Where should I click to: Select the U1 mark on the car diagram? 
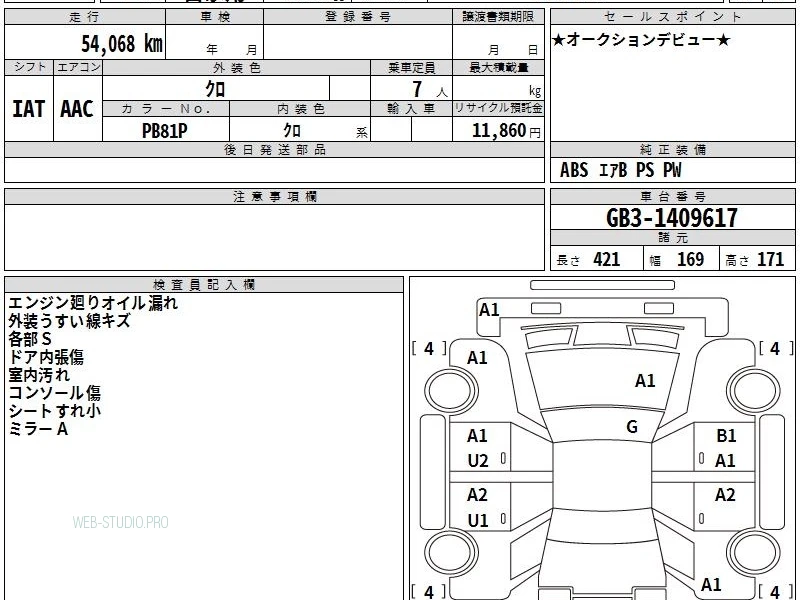pos(478,520)
